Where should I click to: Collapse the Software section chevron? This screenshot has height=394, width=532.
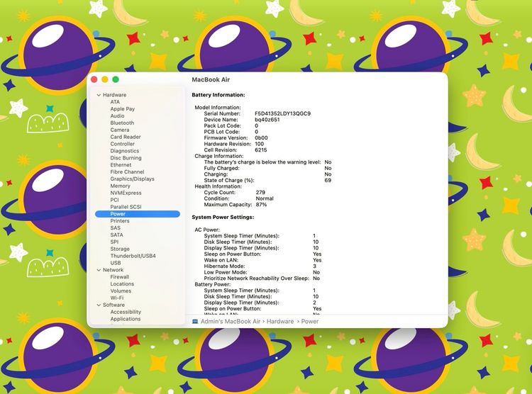[x=99, y=305]
